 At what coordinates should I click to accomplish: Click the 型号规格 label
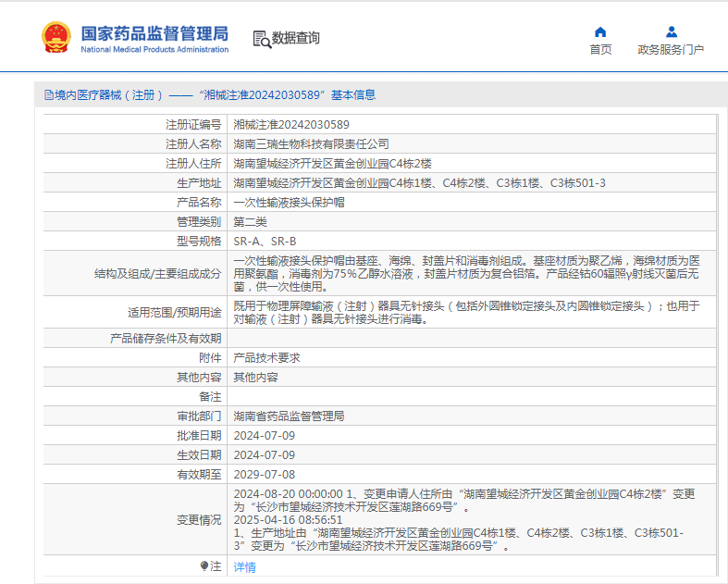(199, 242)
